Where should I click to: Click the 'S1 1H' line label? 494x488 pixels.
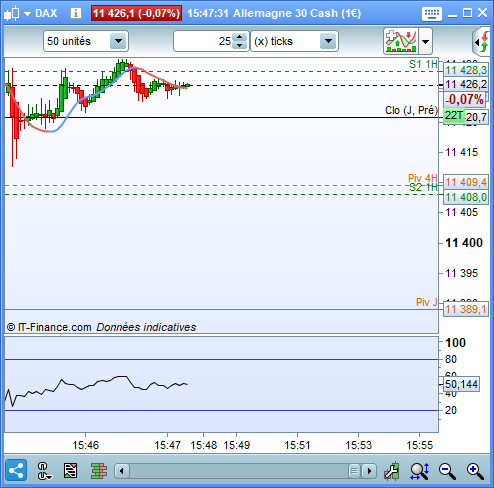423,64
